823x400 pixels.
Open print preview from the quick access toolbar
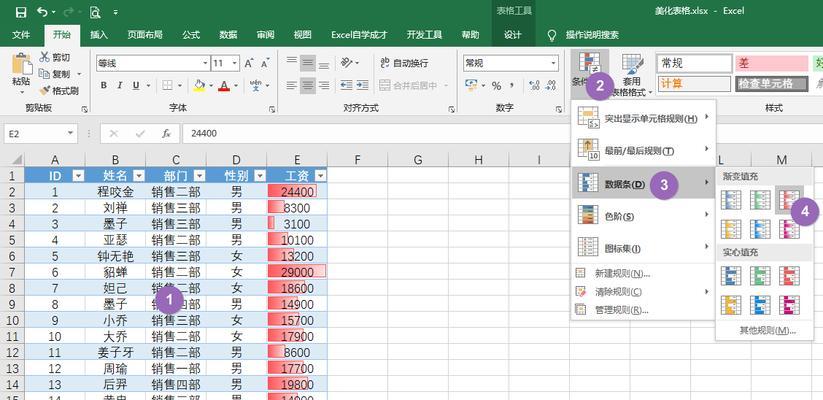pyautogui.click(x=95, y=12)
